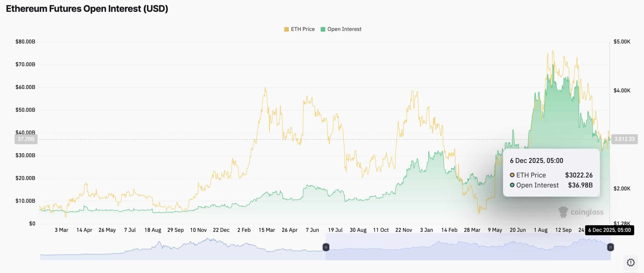Select the 6 Dec 2025 date label
Viewport: 644px width, 273px height.
coord(536,160)
